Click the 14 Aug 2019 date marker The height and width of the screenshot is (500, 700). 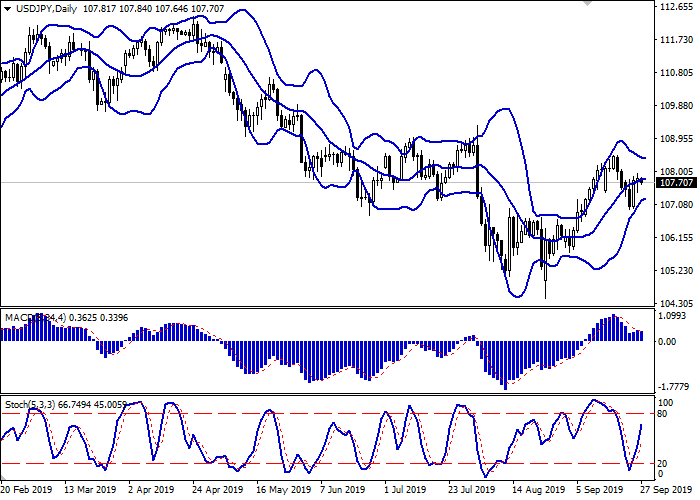(537, 491)
